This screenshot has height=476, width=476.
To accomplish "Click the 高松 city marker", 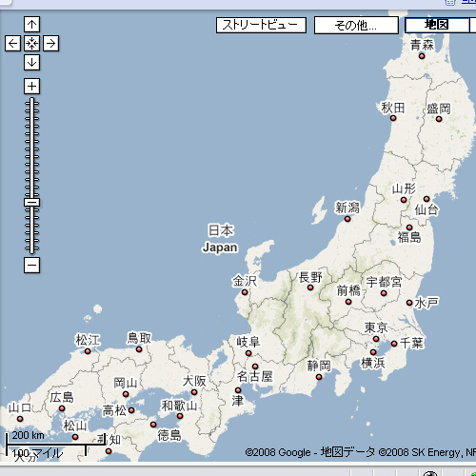I will point(131,410).
